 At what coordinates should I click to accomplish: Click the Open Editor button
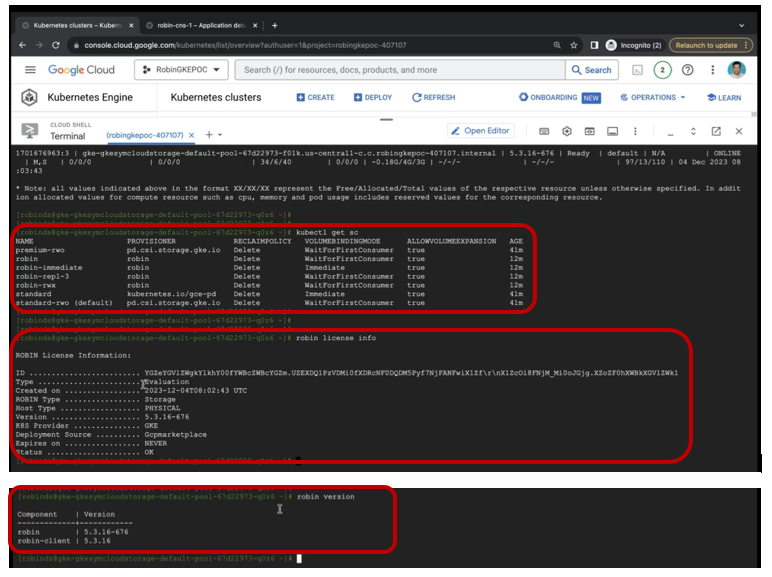point(481,131)
